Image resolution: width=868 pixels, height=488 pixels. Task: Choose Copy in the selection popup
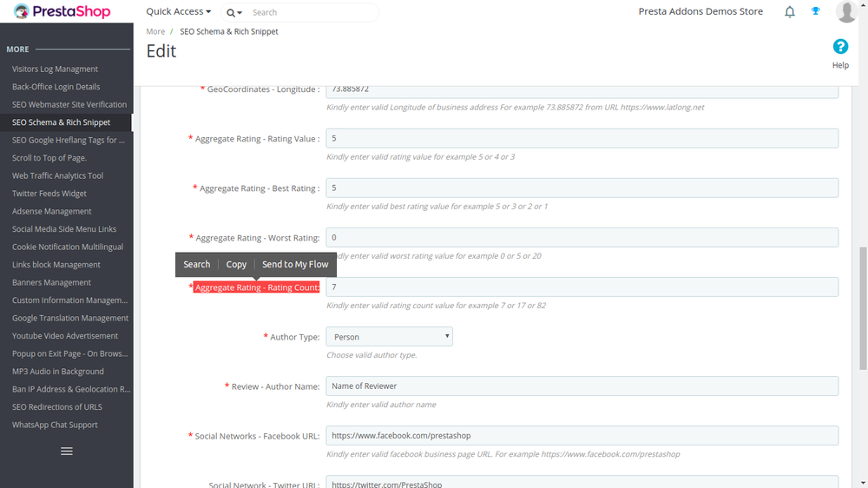236,264
